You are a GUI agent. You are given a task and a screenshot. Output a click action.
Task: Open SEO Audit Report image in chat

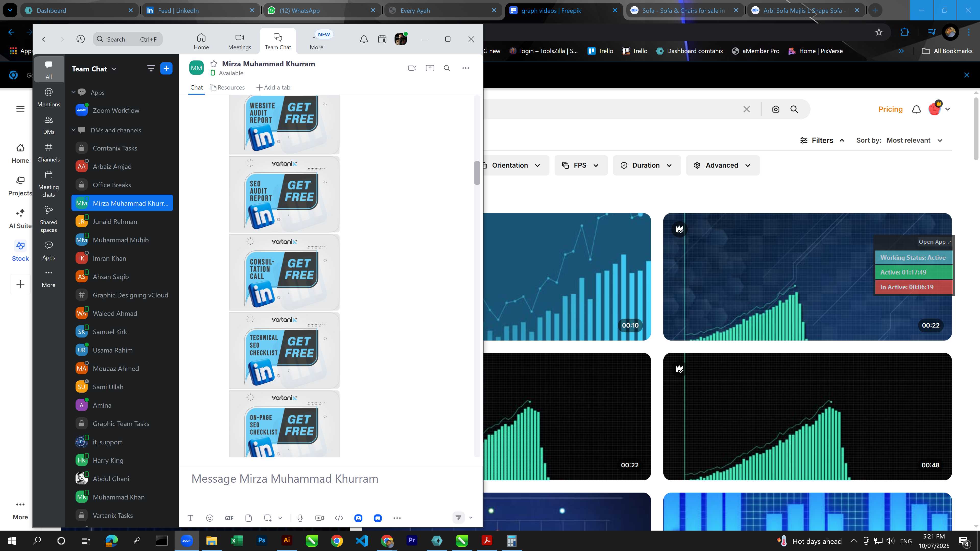click(x=284, y=194)
